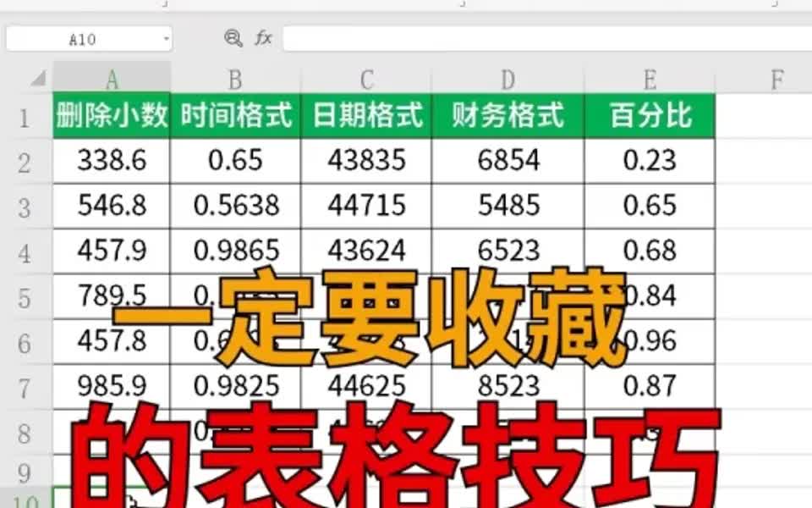Click the 财务格式 header cell
This screenshot has height=508, width=812.
[x=507, y=116]
